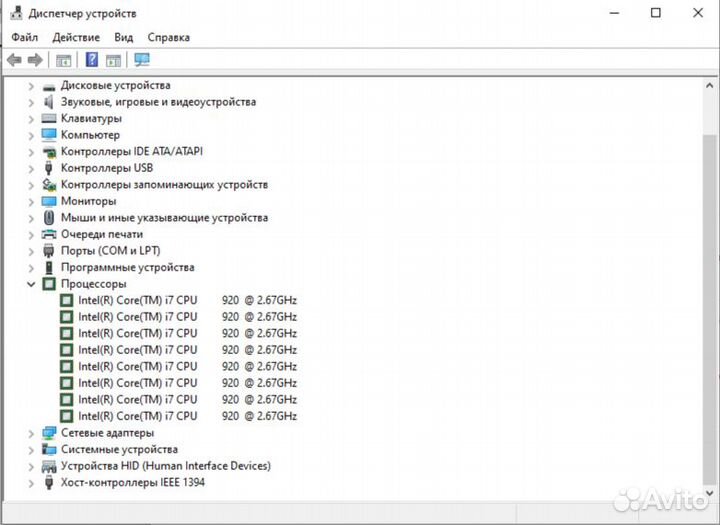Click the keyboard icon next to Клавиатуры
The width and height of the screenshot is (720, 525).
(49, 119)
